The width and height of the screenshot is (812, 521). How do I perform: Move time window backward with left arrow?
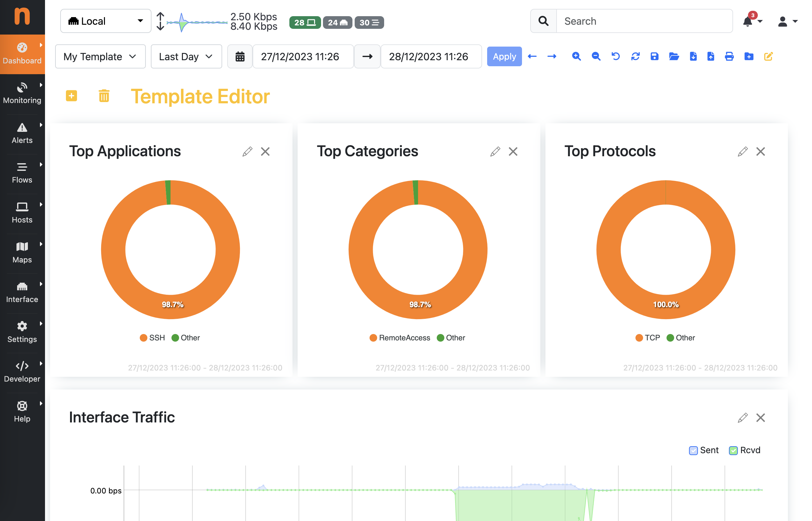click(x=532, y=56)
